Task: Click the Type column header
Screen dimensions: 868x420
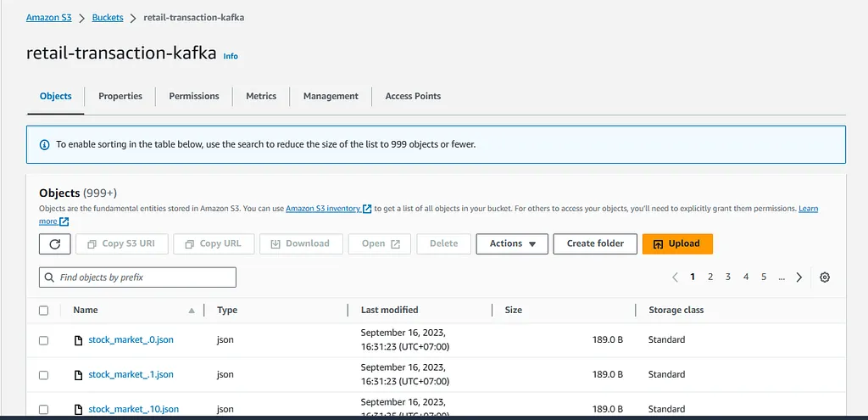Action: point(227,311)
